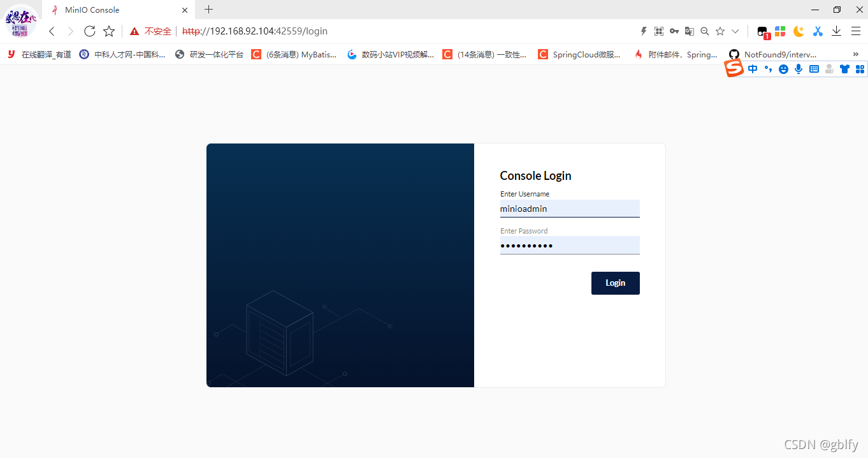Click the lightning bolt speed mode icon
This screenshot has height=458, width=868.
click(x=644, y=31)
